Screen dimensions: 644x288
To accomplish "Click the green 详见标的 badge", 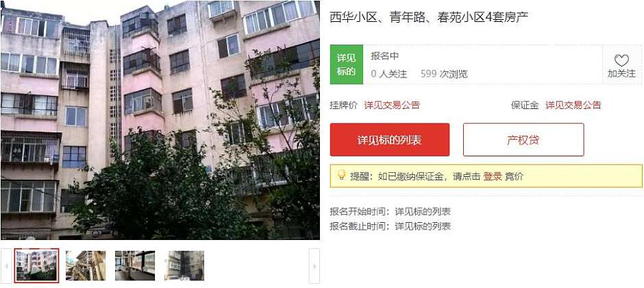I will click(x=346, y=64).
